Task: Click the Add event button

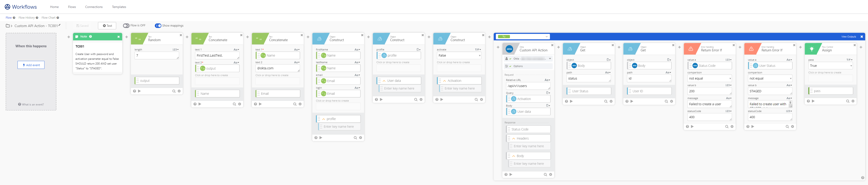Action: point(31,65)
